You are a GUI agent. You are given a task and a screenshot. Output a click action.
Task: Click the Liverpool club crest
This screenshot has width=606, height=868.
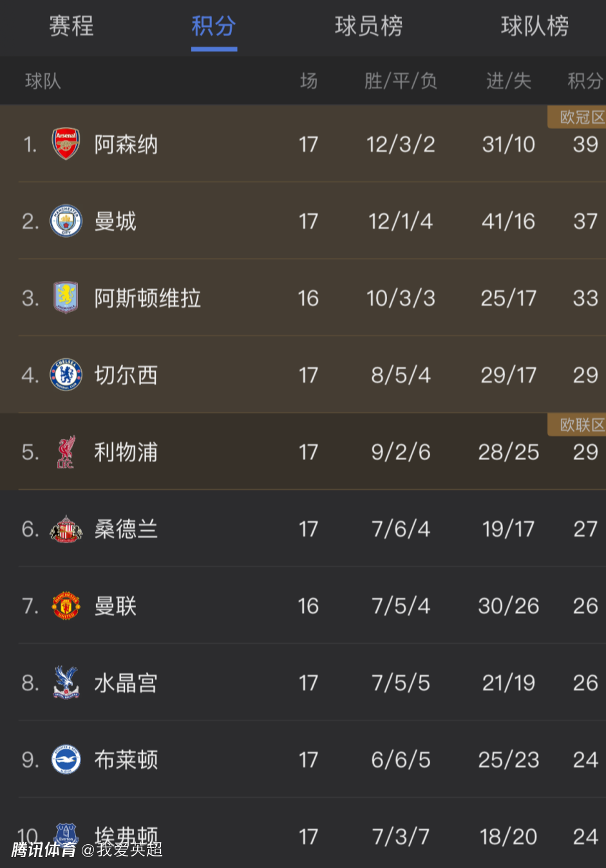point(66,452)
